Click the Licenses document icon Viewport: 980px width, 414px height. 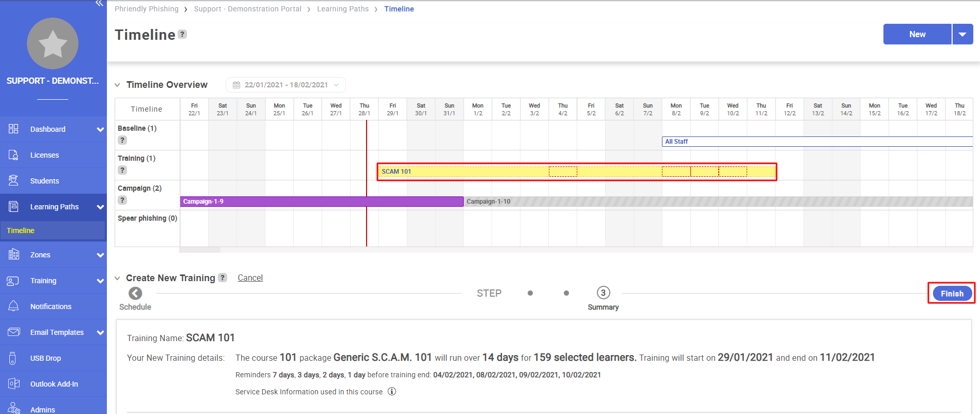pos(13,155)
